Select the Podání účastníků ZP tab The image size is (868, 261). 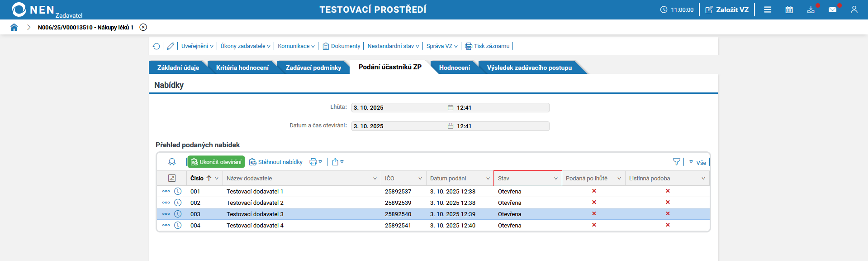(x=390, y=67)
